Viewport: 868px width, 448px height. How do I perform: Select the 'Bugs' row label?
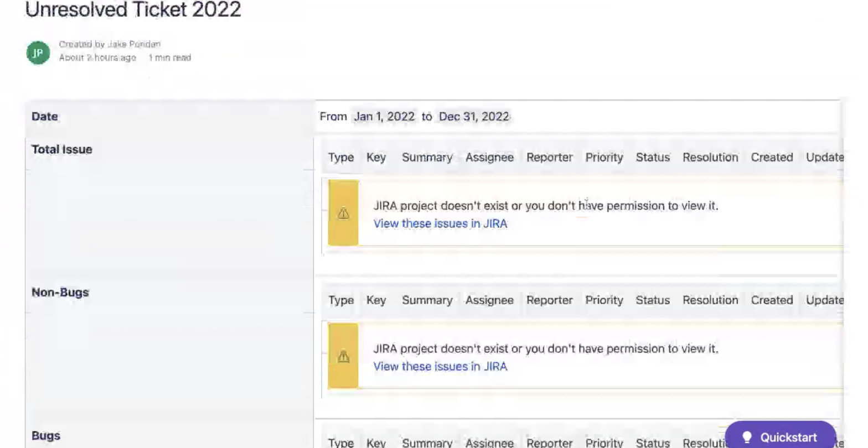46,436
